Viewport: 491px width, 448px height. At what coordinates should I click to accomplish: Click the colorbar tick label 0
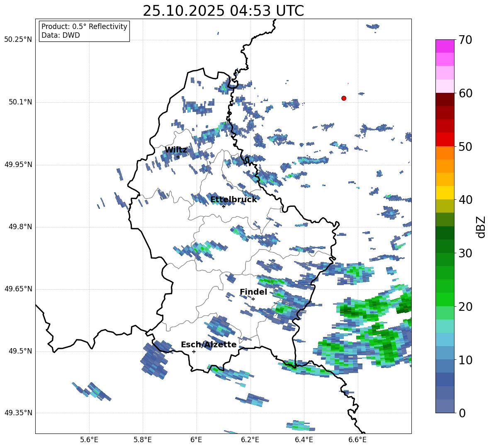coord(462,413)
